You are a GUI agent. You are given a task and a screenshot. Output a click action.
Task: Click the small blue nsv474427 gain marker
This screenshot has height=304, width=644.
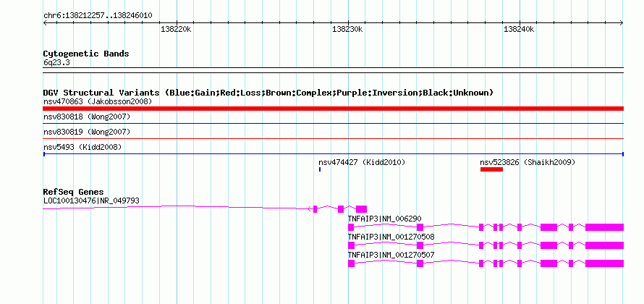320,169
